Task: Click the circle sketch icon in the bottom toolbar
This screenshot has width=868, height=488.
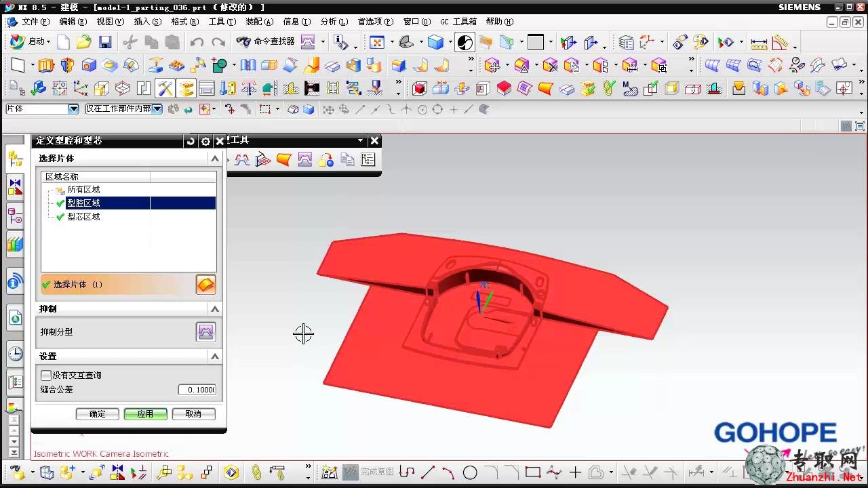Action: (470, 472)
